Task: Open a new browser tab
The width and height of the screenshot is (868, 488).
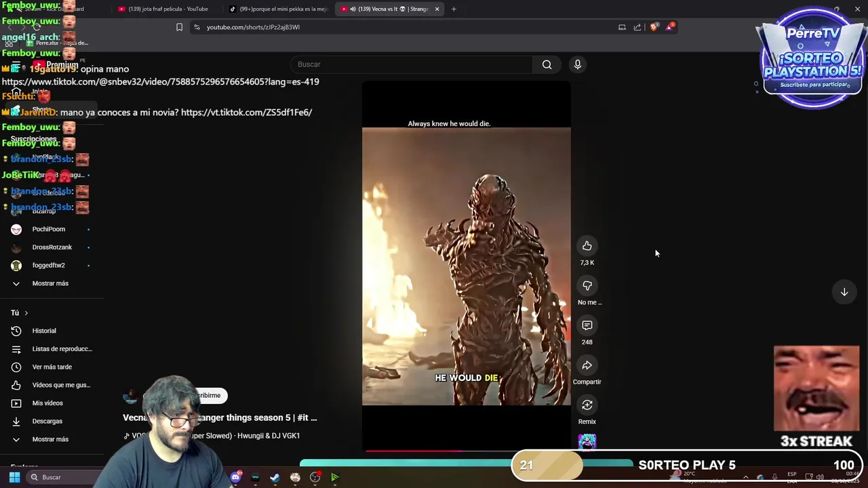Action: coord(454,9)
